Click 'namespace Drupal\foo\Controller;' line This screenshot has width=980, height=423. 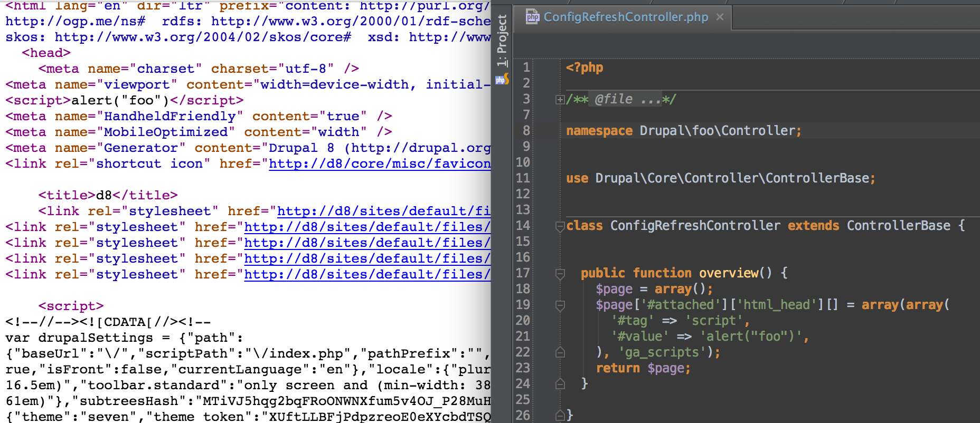684,131
